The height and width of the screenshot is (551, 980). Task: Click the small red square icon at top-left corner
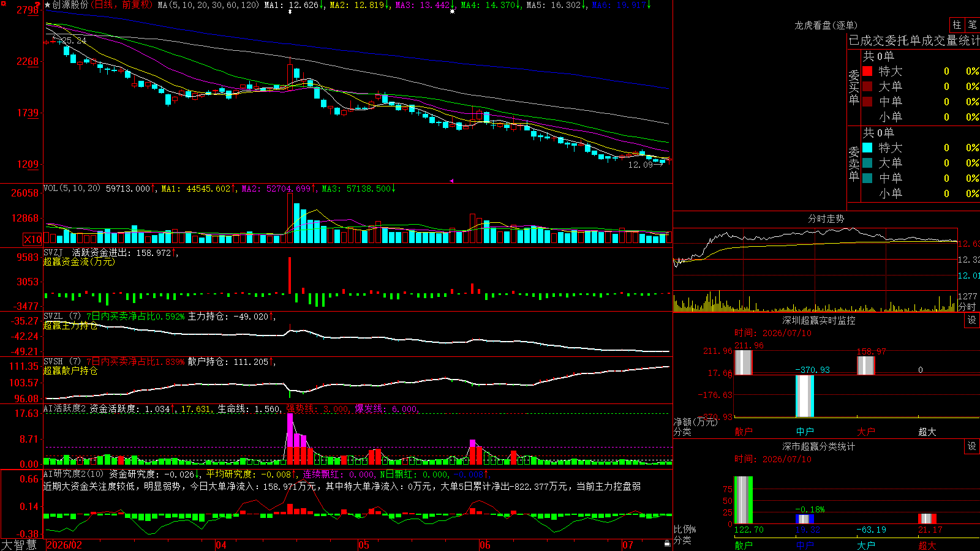pos(2,2)
